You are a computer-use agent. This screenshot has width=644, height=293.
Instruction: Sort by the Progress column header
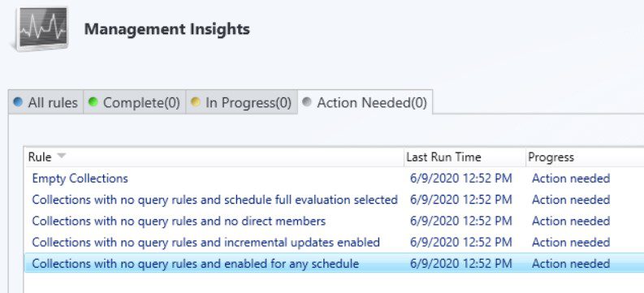tap(585, 157)
